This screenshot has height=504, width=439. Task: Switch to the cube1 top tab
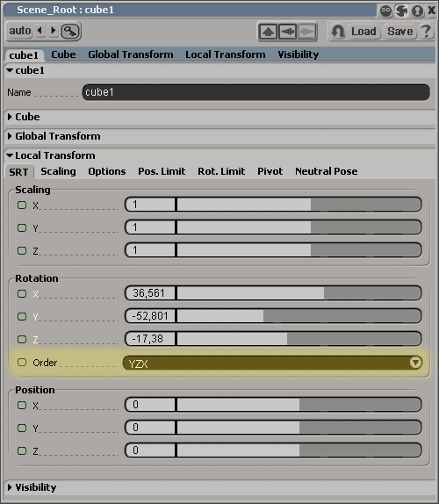pos(24,55)
